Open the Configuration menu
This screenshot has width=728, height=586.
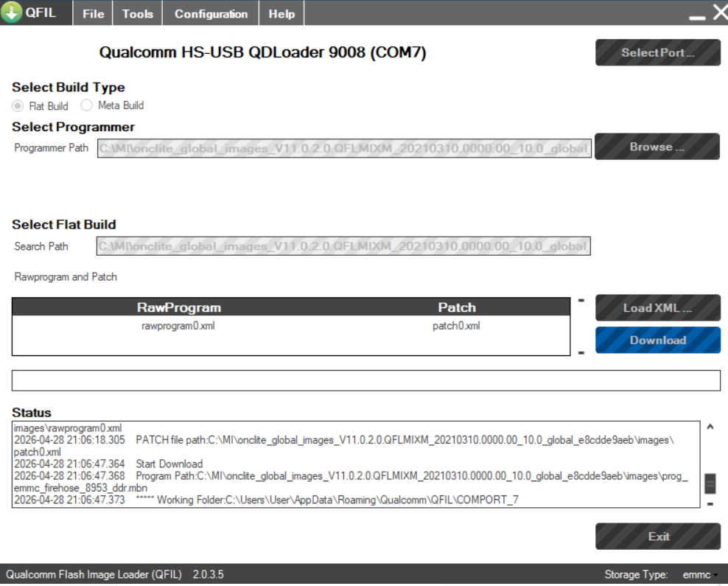[x=211, y=13]
